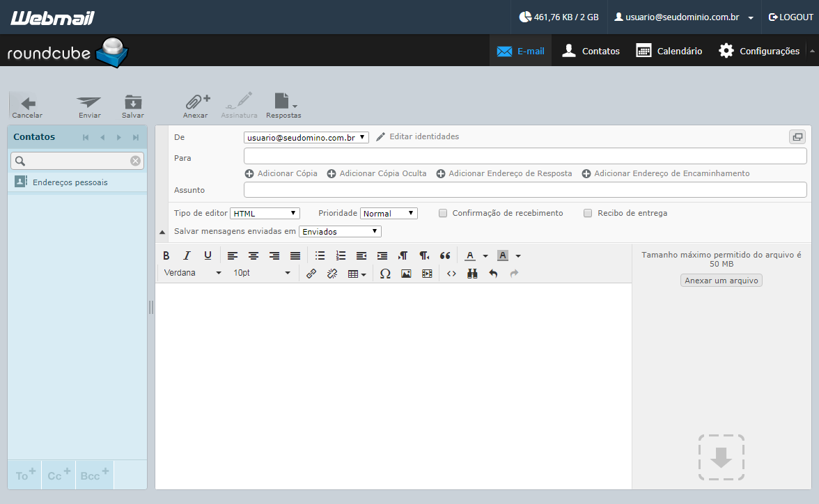819x504 pixels.
Task: Open the Calendário tab
Action: [x=669, y=51]
